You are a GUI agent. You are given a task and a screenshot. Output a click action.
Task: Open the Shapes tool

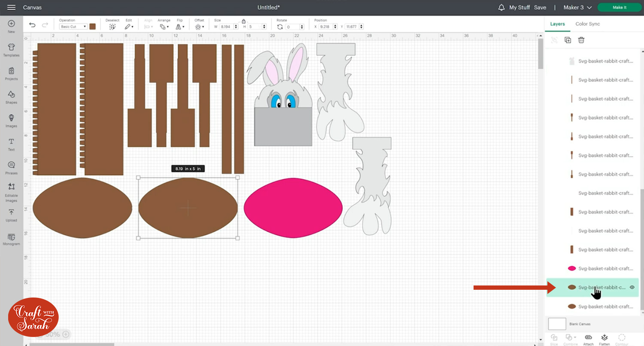coord(11,97)
